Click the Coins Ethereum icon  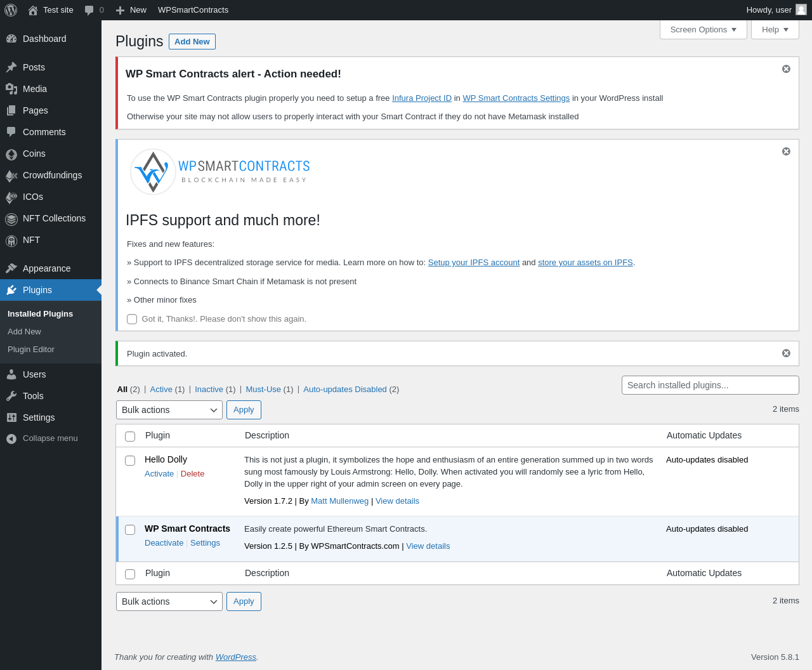coord(11,154)
